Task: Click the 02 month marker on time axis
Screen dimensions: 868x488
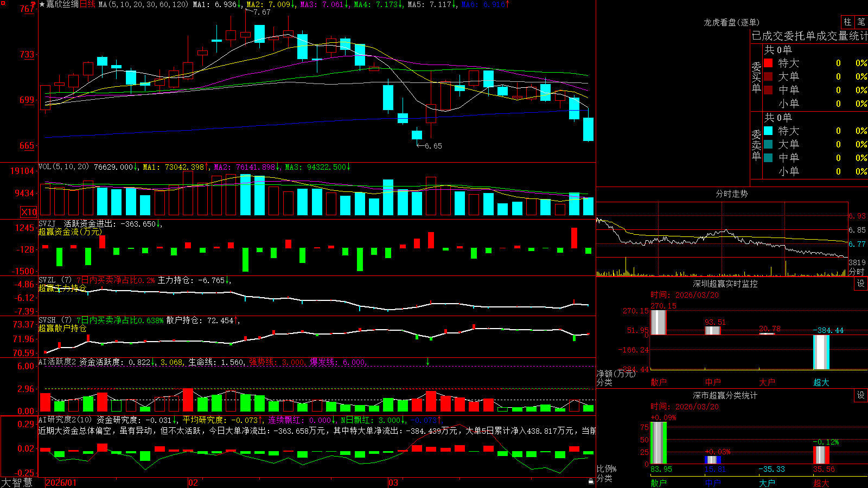Action: click(x=193, y=483)
